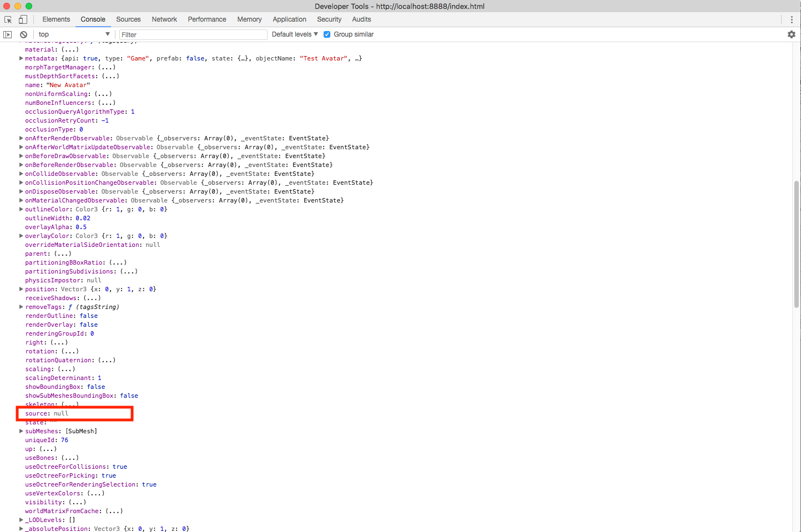The height and width of the screenshot is (532, 801).
Task: Select the useOctreeForPicking true property
Action: pos(70,475)
